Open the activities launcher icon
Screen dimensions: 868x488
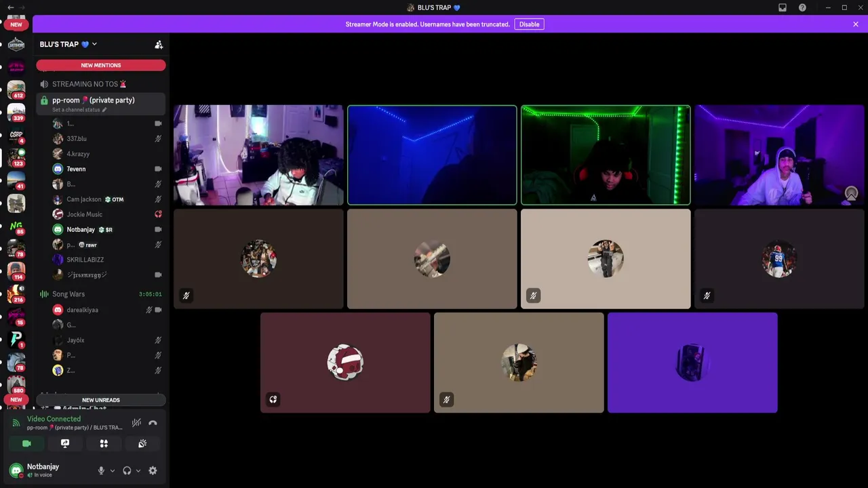pos(104,443)
